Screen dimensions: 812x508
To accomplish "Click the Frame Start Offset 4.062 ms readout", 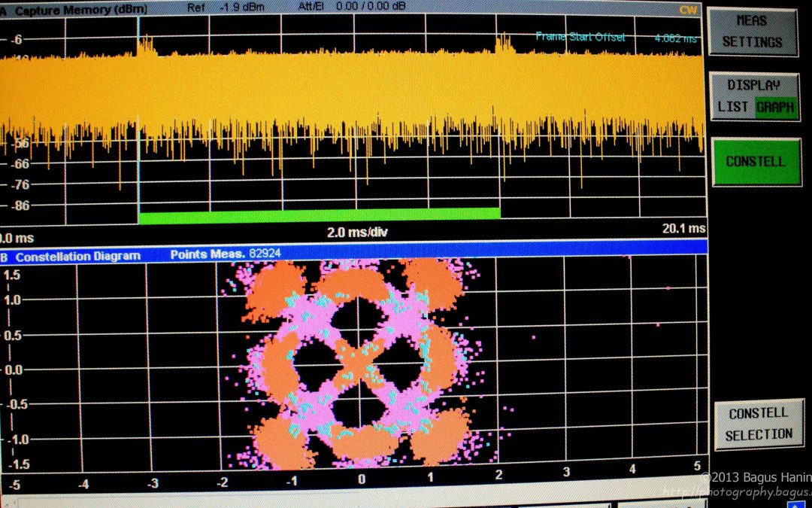I will (x=617, y=36).
